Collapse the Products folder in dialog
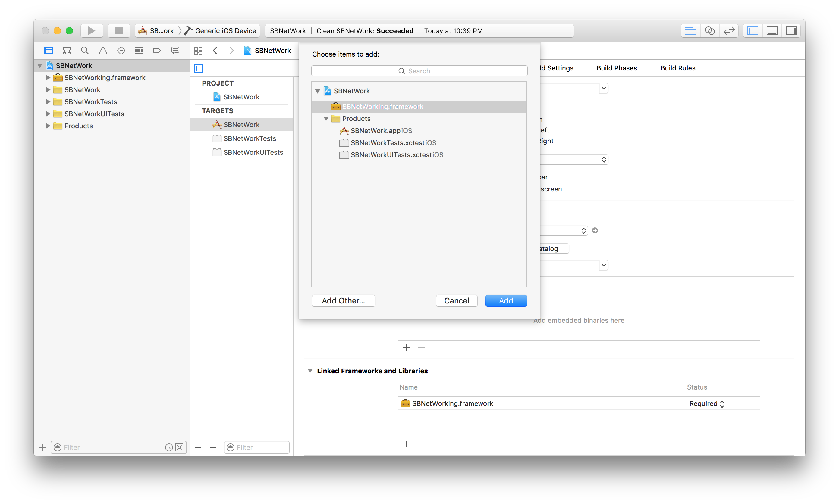Viewport: 839px width, 504px height. pyautogui.click(x=326, y=119)
